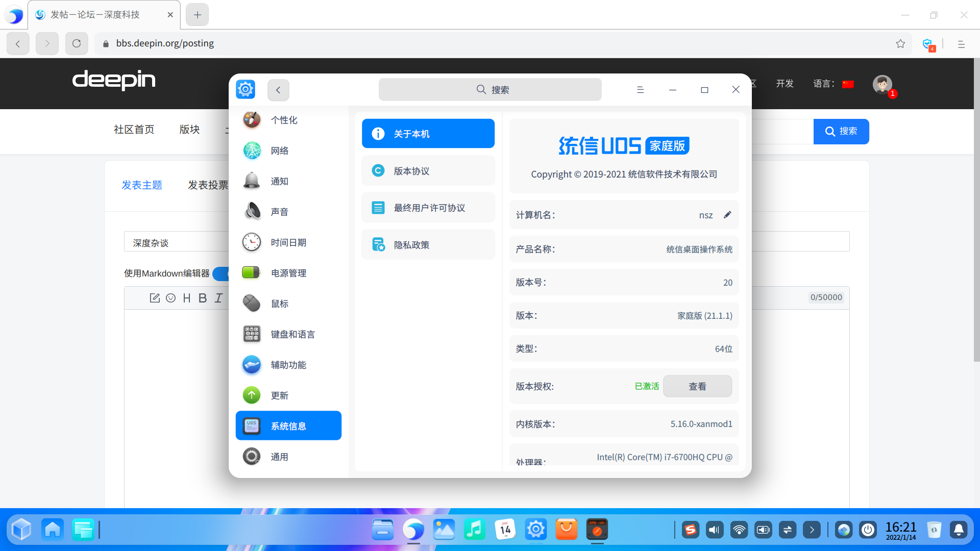
Task: Expand the dock tray arrow
Action: point(812,530)
